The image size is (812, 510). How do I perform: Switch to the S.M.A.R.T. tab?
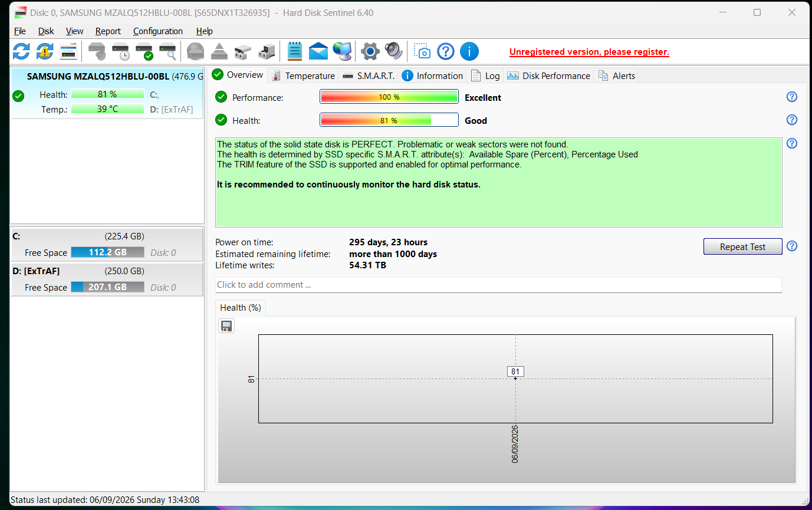pyautogui.click(x=369, y=75)
